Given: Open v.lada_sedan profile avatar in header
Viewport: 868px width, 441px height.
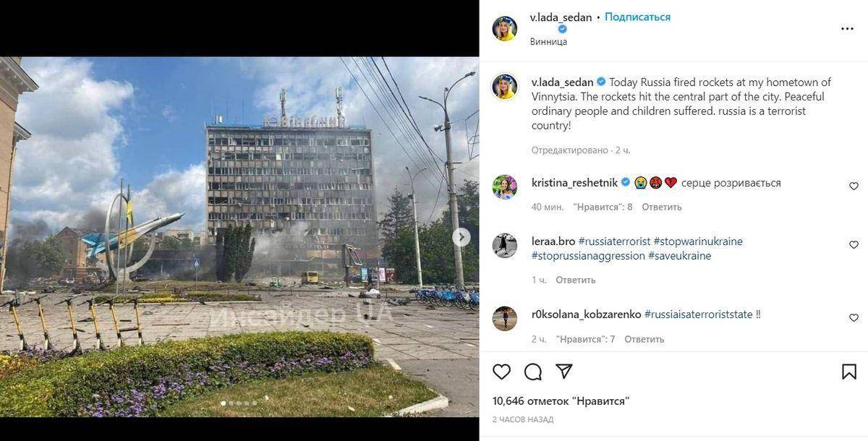Looking at the screenshot, I should tap(505, 29).
